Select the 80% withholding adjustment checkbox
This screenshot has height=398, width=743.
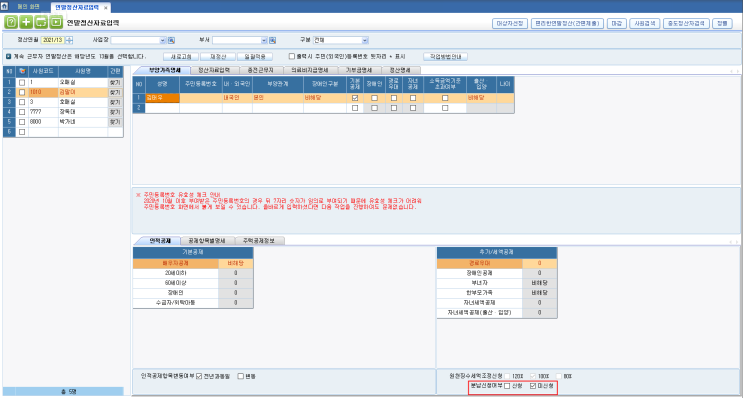click(x=559, y=376)
